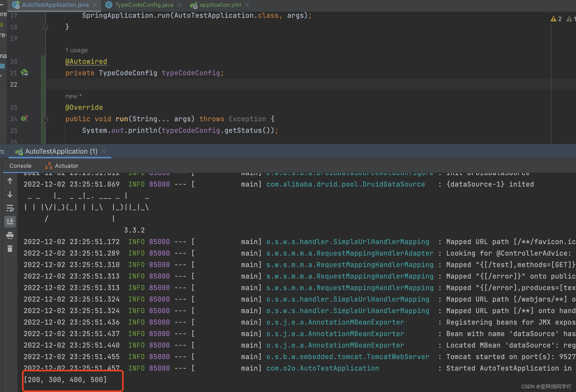
Task: Collapse the run method fold marker on line 24
Action: [46, 119]
